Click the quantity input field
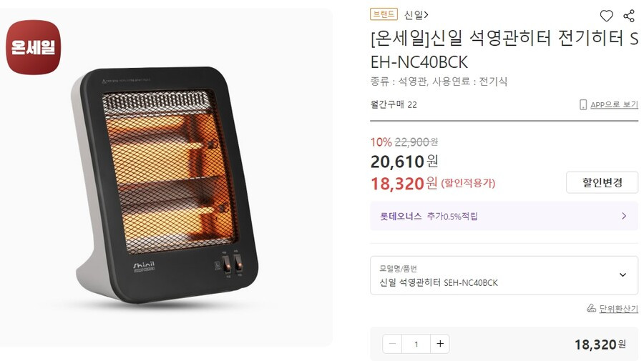The image size is (644, 361). [x=416, y=344]
